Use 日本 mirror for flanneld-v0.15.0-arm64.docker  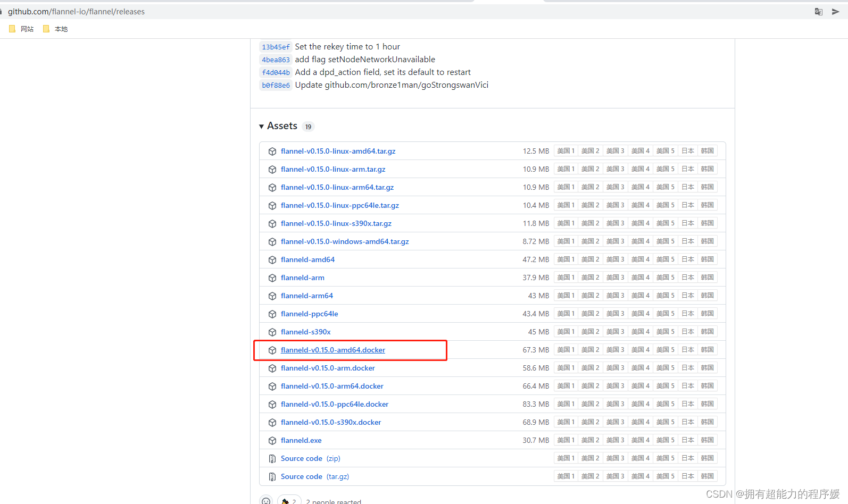pos(688,386)
